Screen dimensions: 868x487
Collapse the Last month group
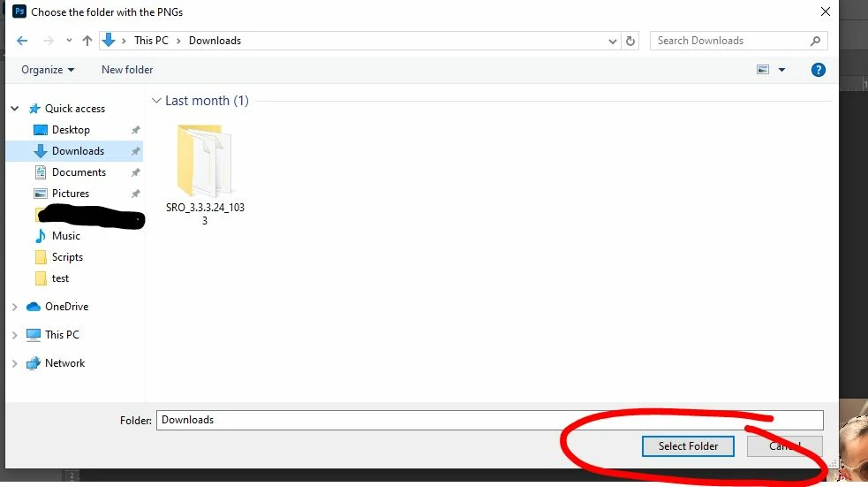click(x=156, y=100)
